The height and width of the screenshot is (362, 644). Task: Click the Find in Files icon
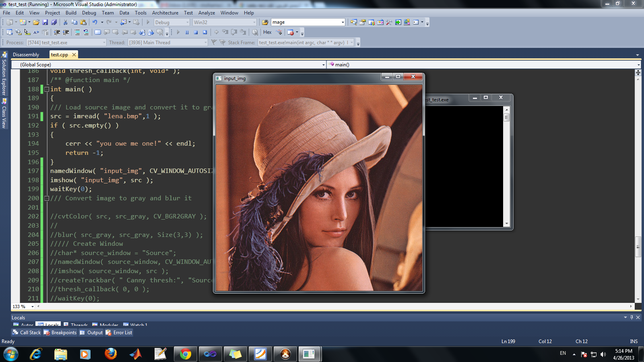pos(265,23)
